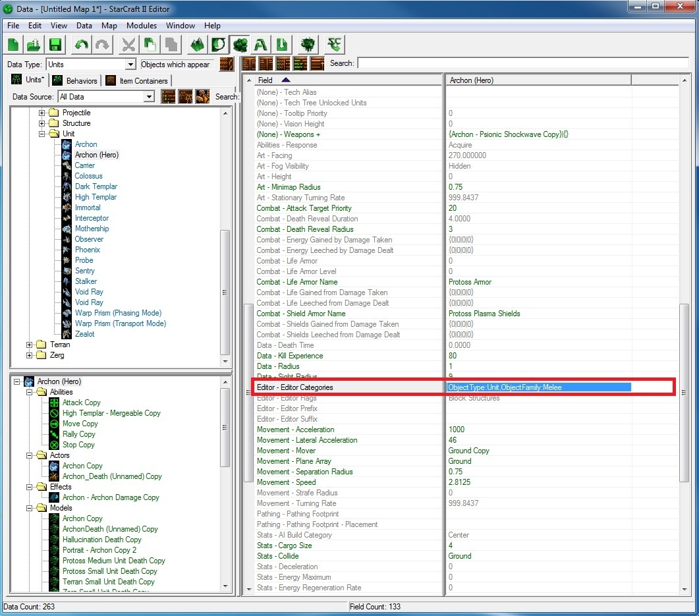Click the grey Redo arrow icon

coord(103,45)
